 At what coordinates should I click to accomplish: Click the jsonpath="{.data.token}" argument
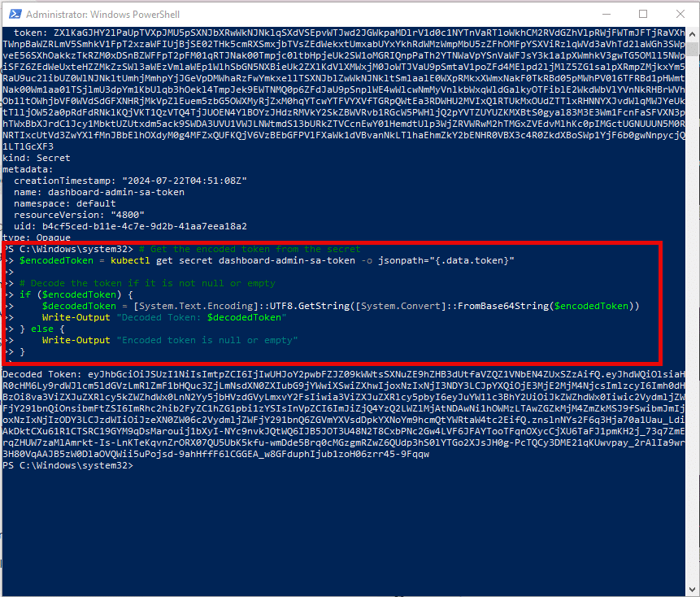coord(446,261)
